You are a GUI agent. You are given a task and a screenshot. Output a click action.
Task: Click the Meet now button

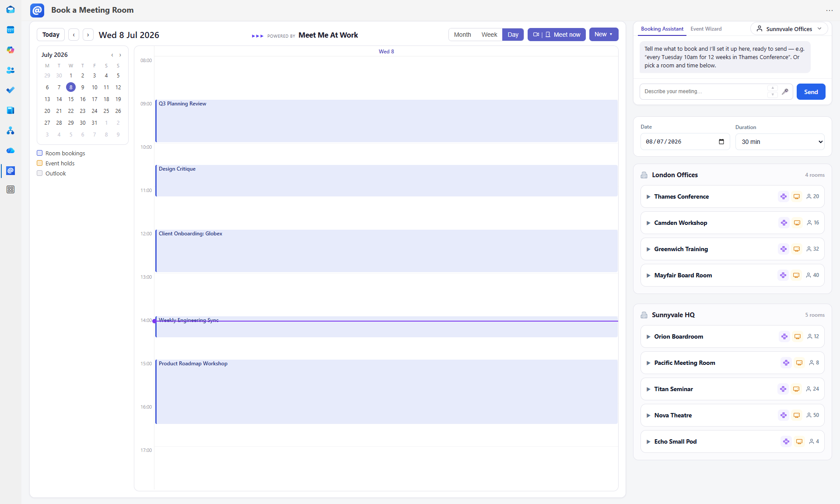pyautogui.click(x=556, y=35)
